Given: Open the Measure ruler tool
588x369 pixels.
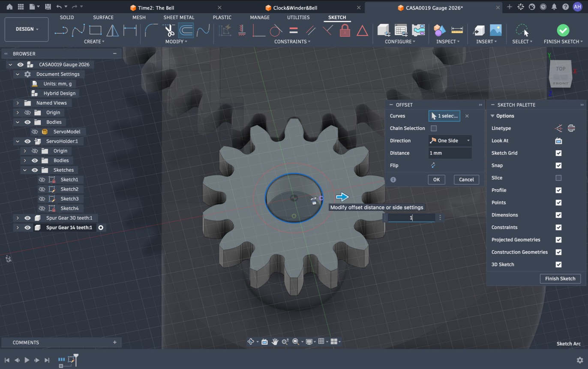Looking at the screenshot, I should click(x=457, y=30).
